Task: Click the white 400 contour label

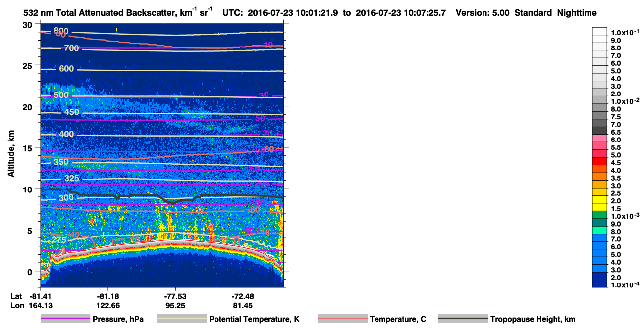Action: (66, 134)
